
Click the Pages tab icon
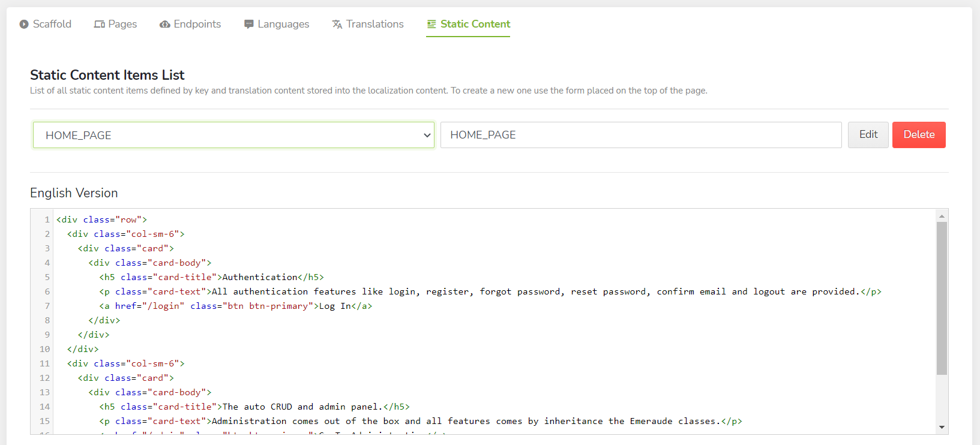[100, 25]
